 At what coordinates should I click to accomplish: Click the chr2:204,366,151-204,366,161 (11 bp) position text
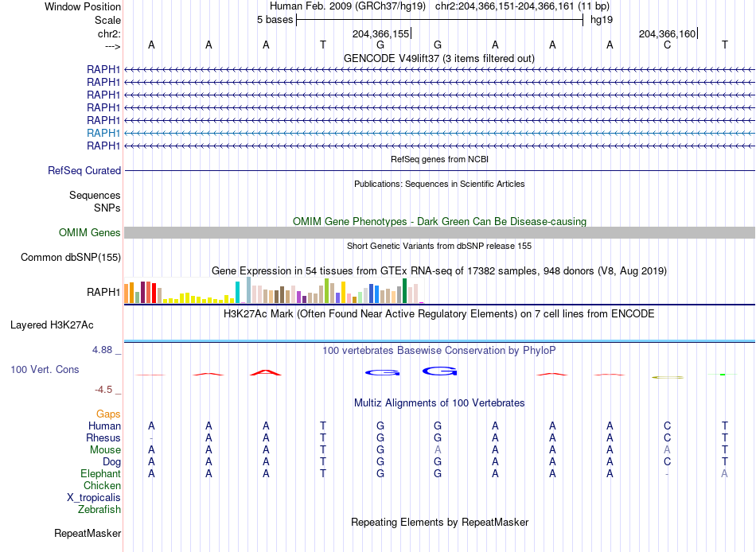pyautogui.click(x=522, y=6)
